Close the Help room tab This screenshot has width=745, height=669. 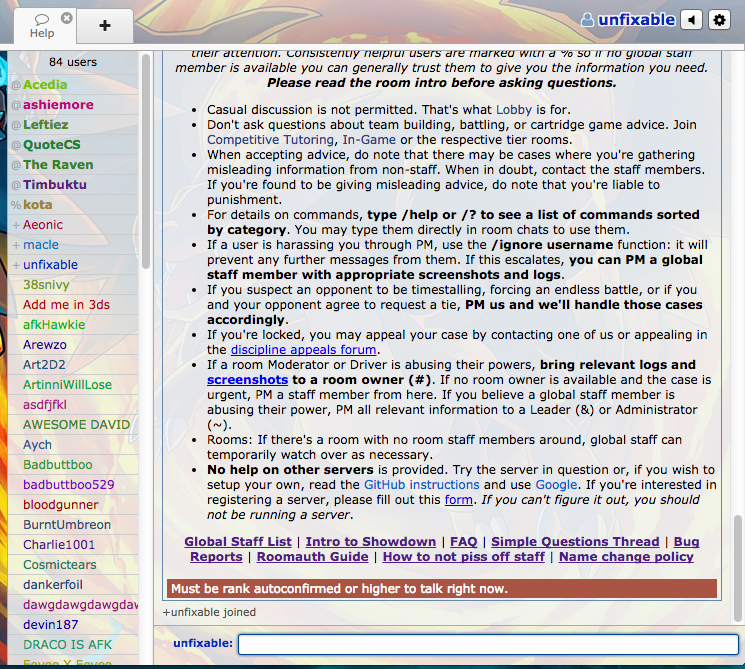pyautogui.click(x=66, y=18)
